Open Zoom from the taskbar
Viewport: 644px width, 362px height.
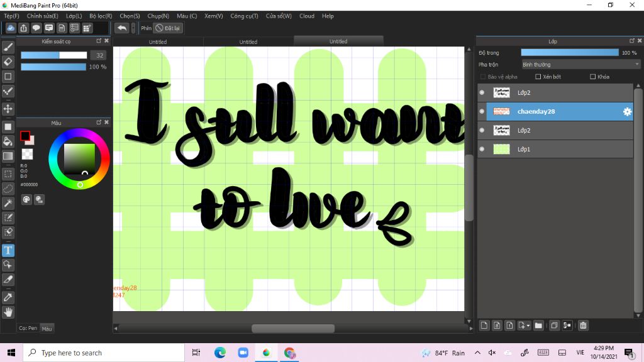(243, 353)
